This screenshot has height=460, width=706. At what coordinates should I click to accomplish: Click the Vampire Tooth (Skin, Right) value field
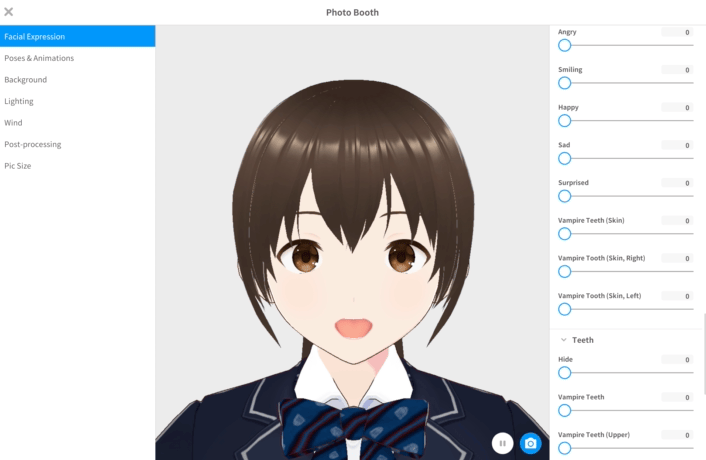[x=677, y=258]
